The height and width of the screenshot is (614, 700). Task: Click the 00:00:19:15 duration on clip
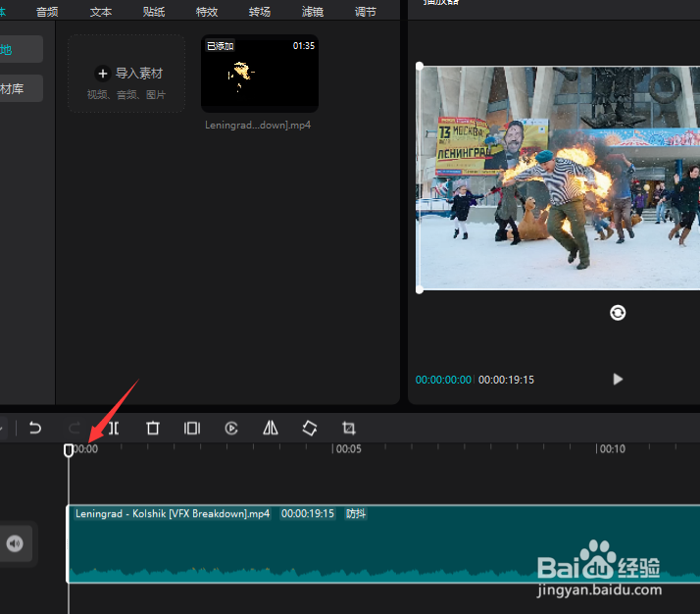308,514
